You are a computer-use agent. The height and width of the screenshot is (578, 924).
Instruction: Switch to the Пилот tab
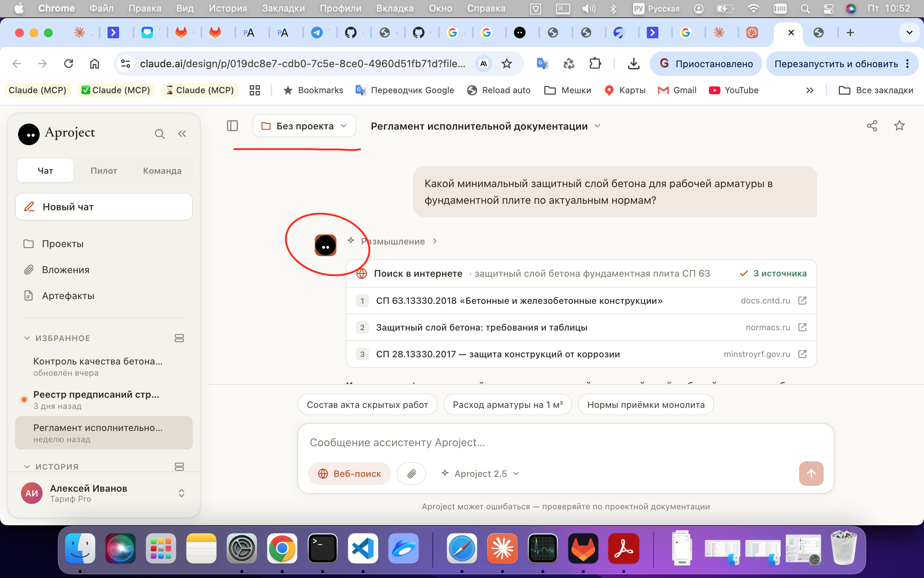click(104, 171)
